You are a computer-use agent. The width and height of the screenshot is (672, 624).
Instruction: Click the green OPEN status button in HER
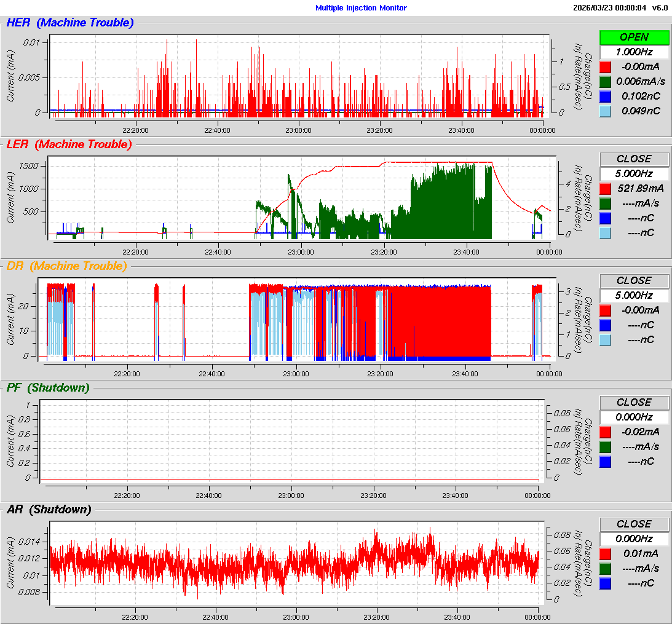pyautogui.click(x=634, y=38)
